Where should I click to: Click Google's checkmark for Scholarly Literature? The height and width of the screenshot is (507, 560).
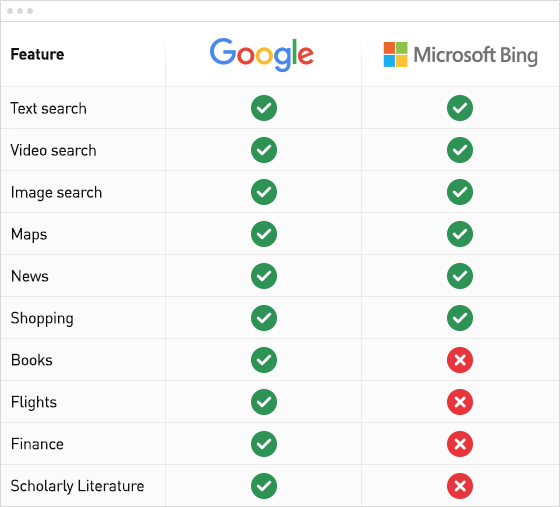264,486
